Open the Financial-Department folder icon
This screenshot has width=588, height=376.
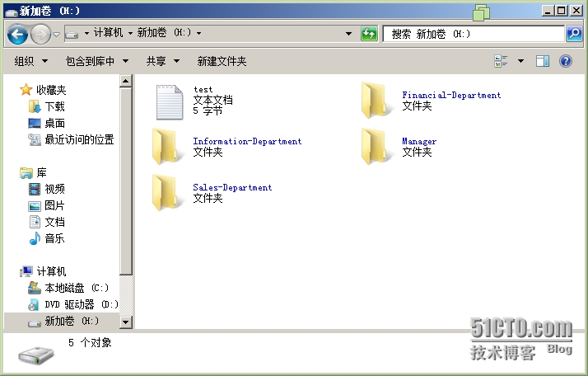tap(376, 101)
